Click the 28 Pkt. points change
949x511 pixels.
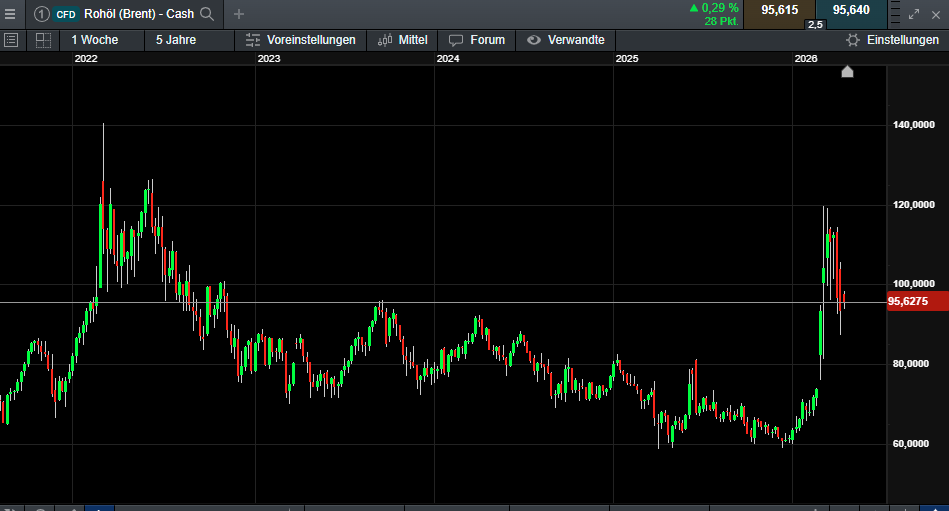point(721,21)
